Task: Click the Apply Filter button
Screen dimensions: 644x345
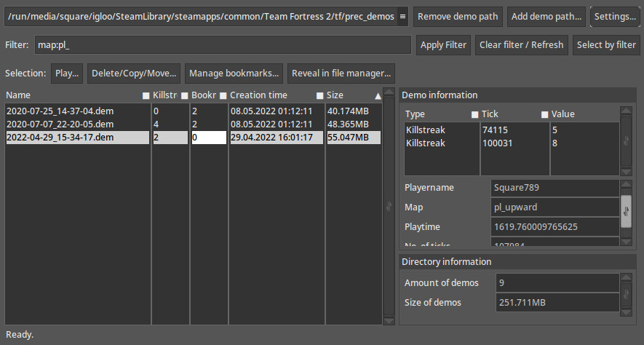Action: tap(443, 45)
